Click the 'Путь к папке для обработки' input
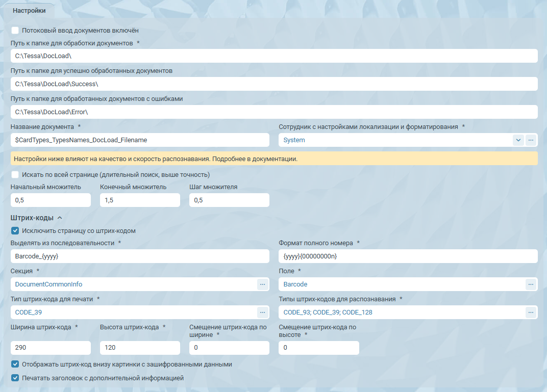Screen dimensions: 547x392 (x=273, y=56)
